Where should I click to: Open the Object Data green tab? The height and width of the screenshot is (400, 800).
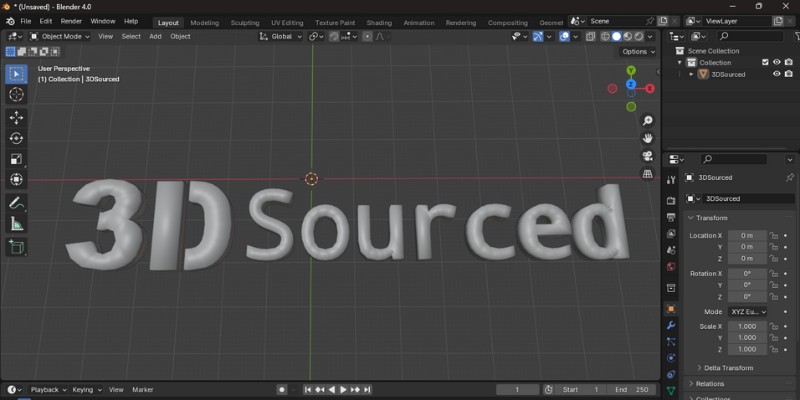671,390
